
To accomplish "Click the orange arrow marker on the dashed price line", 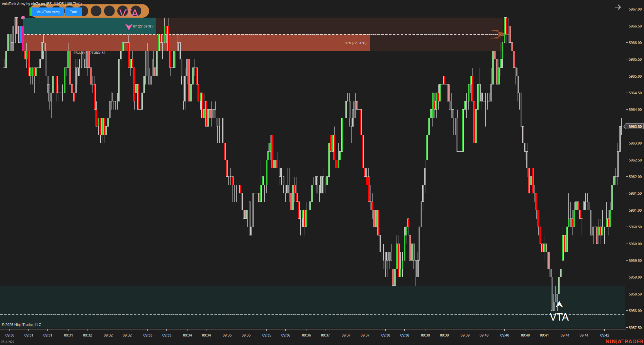I will pyautogui.click(x=497, y=34).
